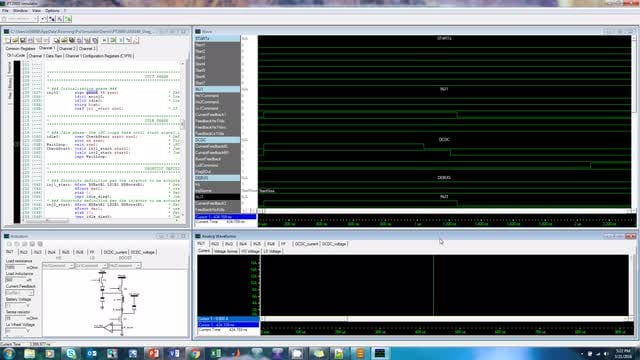Open the Current Feedback dropdown
This screenshot has width=640, height=360.
[20, 293]
